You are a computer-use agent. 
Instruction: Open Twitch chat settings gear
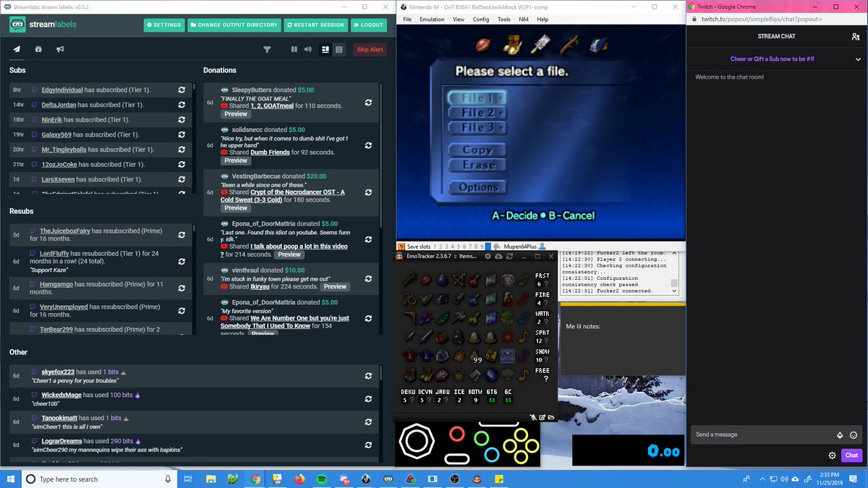click(833, 455)
